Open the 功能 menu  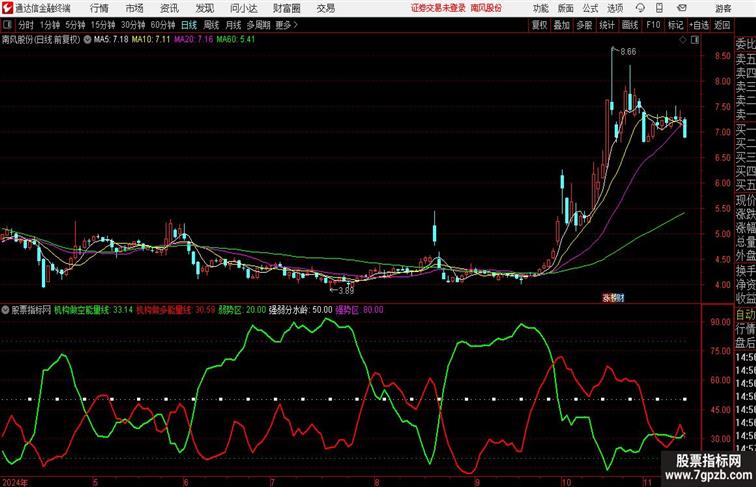[x=540, y=8]
